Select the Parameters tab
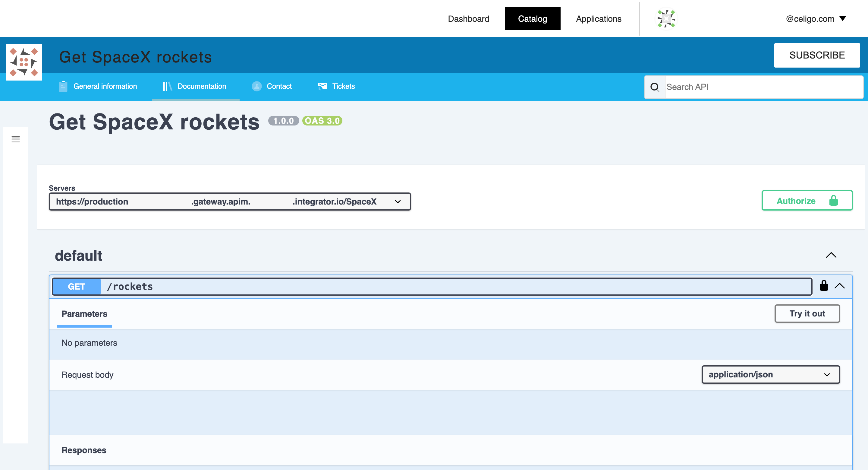 [x=84, y=314]
